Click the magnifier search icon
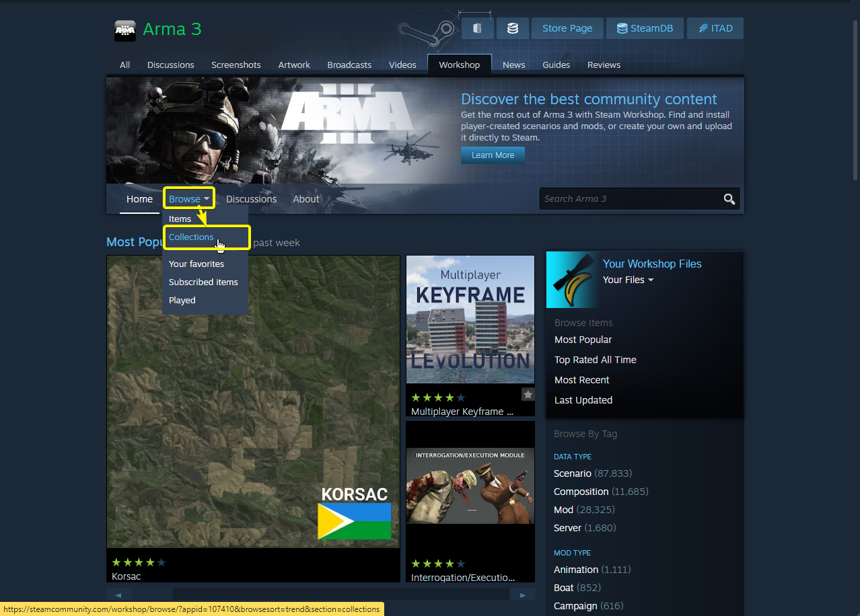Screen dimensions: 860x616 coord(729,199)
